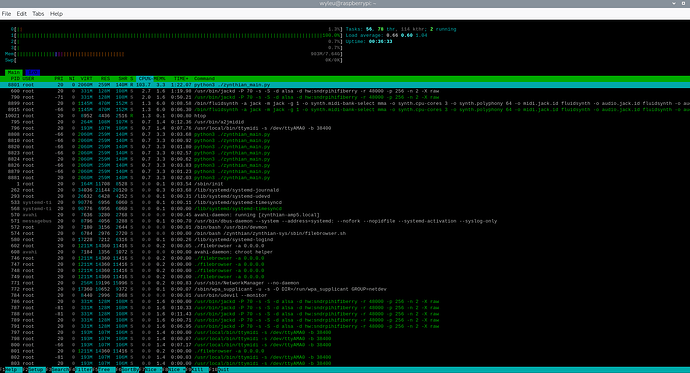Open the Edit menu
The height and width of the screenshot is (373, 690).
(22, 14)
